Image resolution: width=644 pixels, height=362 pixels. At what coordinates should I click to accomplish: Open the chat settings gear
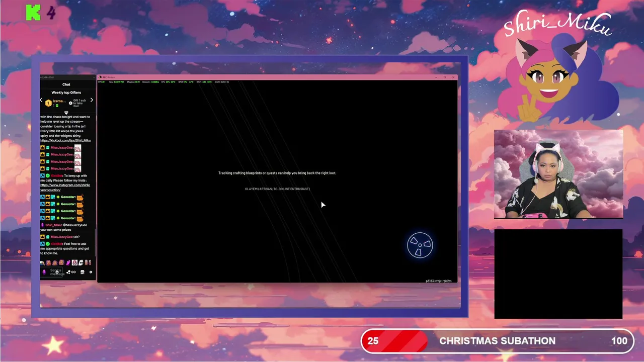[x=91, y=272]
